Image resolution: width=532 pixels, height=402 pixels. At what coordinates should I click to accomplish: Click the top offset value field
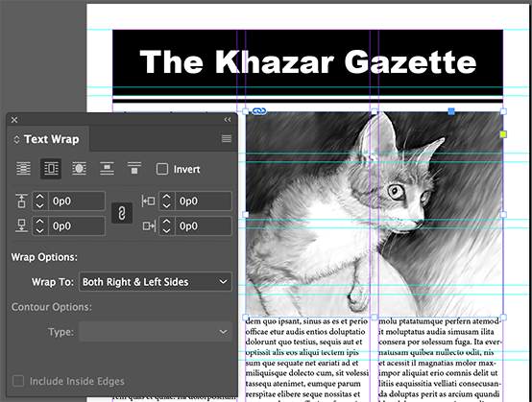point(77,201)
